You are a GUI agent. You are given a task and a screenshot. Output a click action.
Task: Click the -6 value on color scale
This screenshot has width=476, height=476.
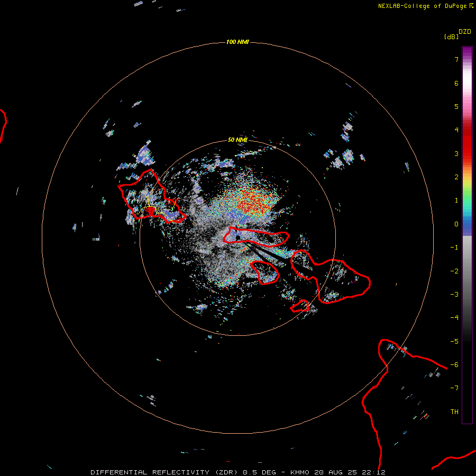point(454,365)
